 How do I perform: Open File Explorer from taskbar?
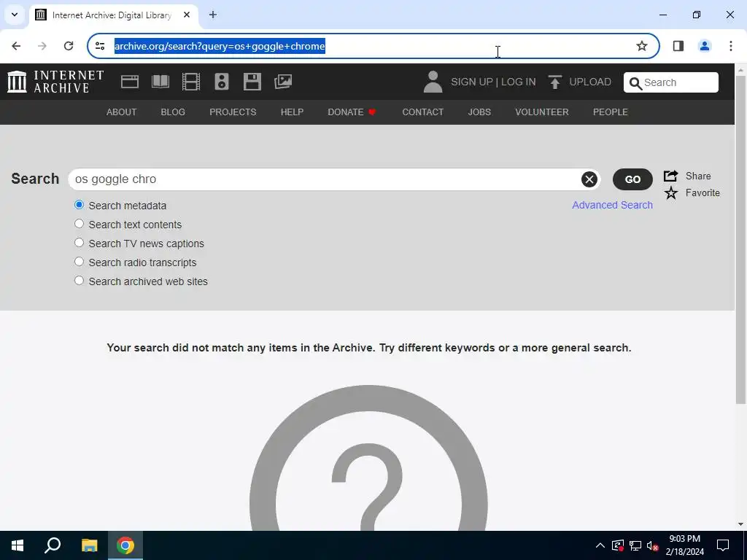click(x=89, y=545)
